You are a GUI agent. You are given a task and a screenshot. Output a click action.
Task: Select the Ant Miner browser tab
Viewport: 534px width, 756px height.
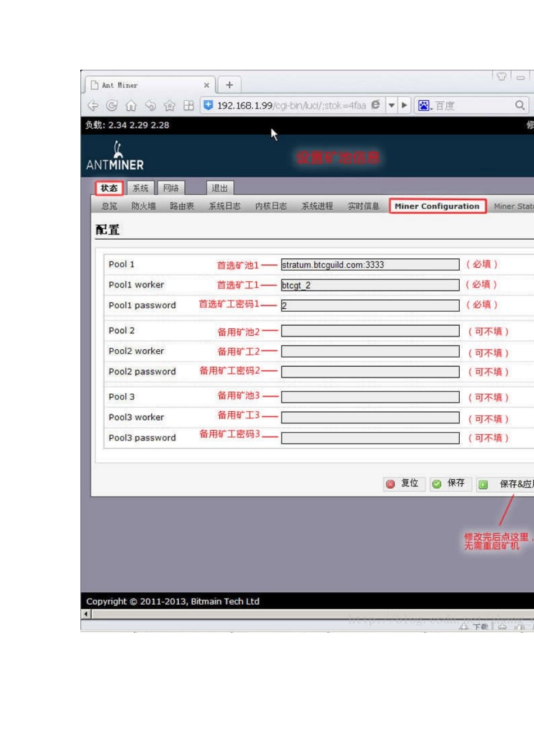150,85
